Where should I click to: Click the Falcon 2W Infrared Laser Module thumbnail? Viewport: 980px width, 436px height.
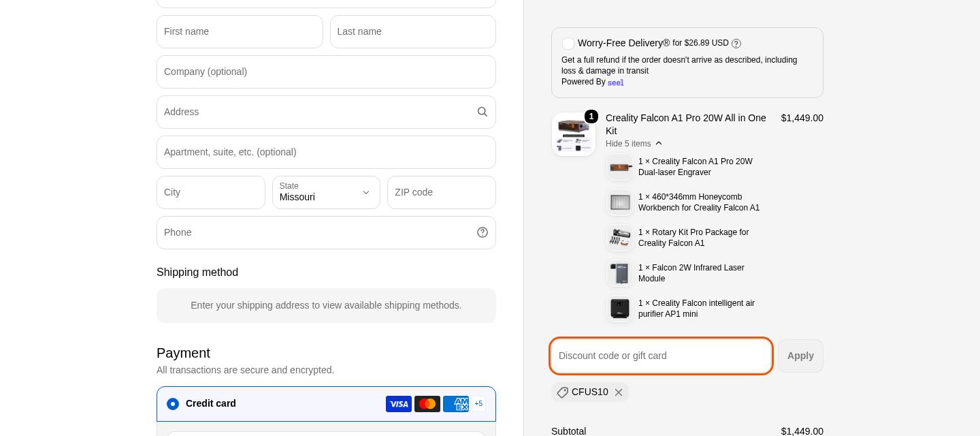620,273
